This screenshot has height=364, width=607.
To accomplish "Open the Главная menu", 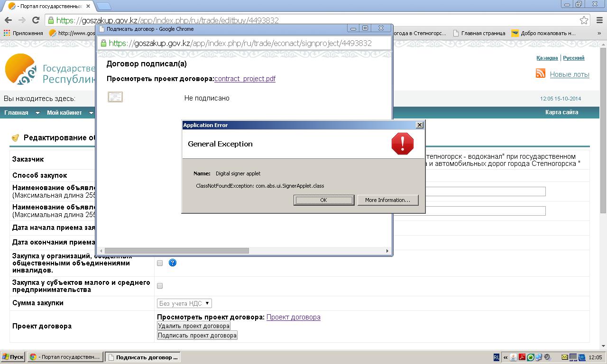I will (x=16, y=113).
